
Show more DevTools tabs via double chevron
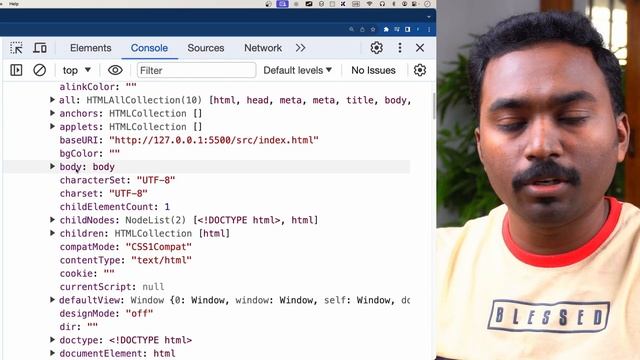pos(300,48)
